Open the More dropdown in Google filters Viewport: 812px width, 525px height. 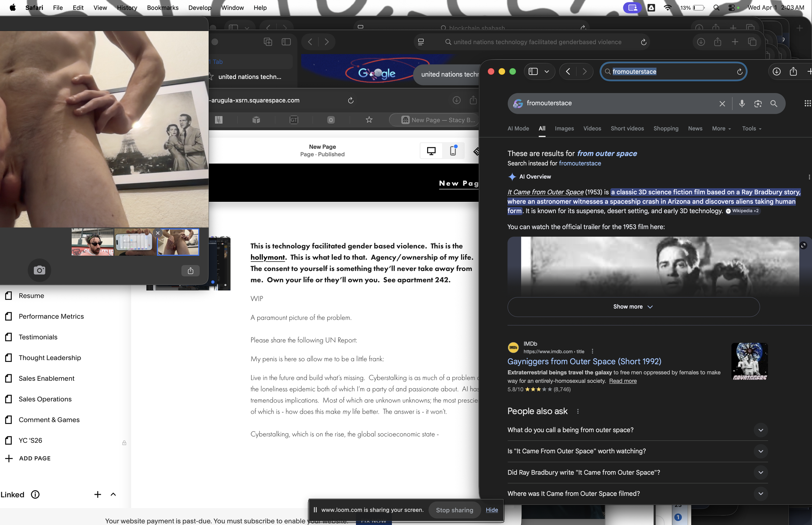tap(721, 129)
